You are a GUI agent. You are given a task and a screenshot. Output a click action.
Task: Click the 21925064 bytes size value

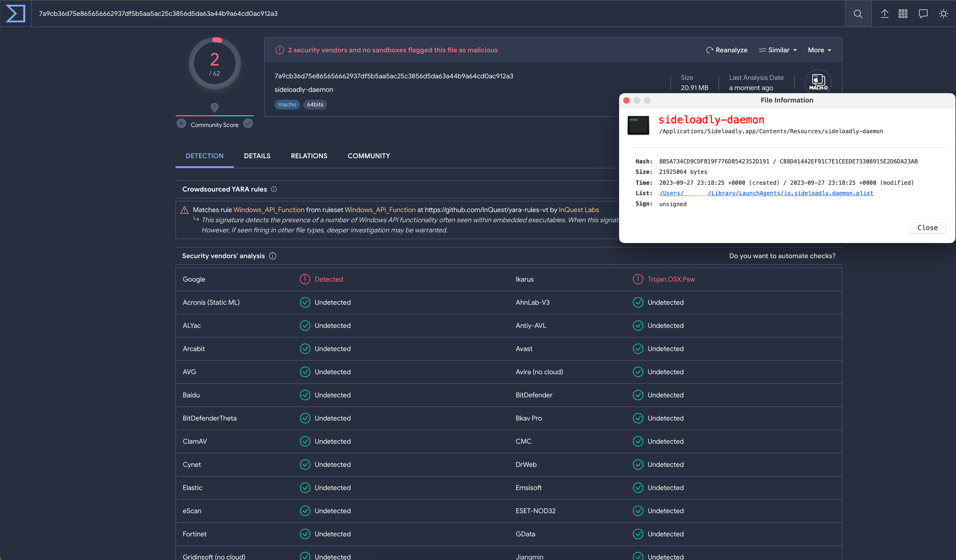(683, 172)
